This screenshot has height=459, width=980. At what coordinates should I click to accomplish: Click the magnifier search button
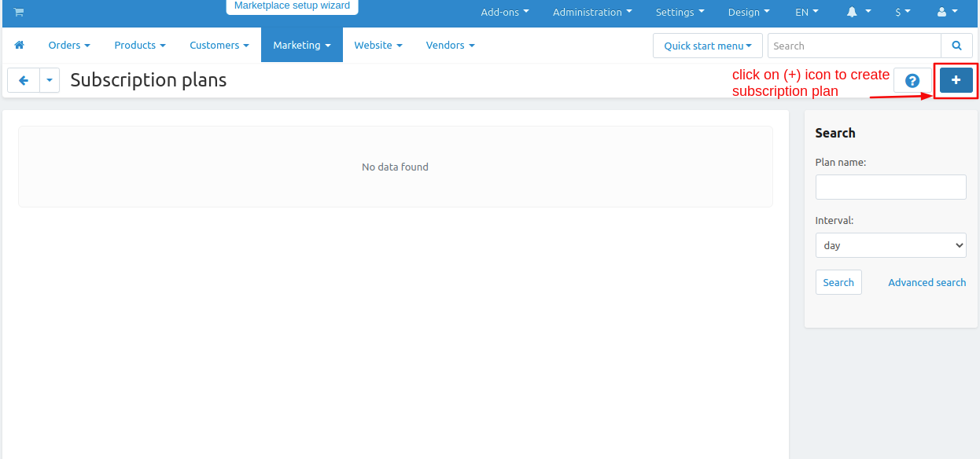point(956,46)
